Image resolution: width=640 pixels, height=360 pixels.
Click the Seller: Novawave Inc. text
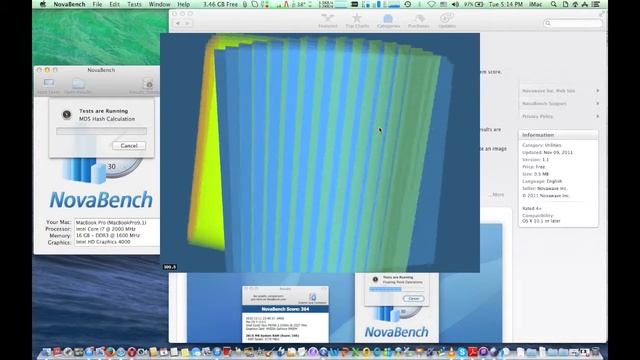click(x=544, y=189)
